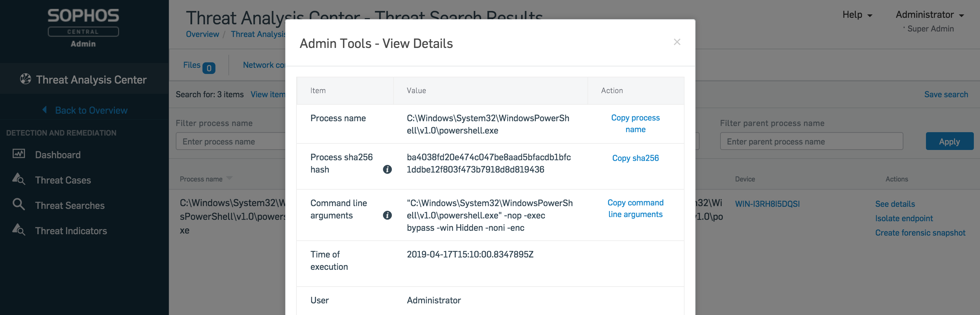Click Copy command line arguments link
This screenshot has height=315, width=980.
[635, 209]
